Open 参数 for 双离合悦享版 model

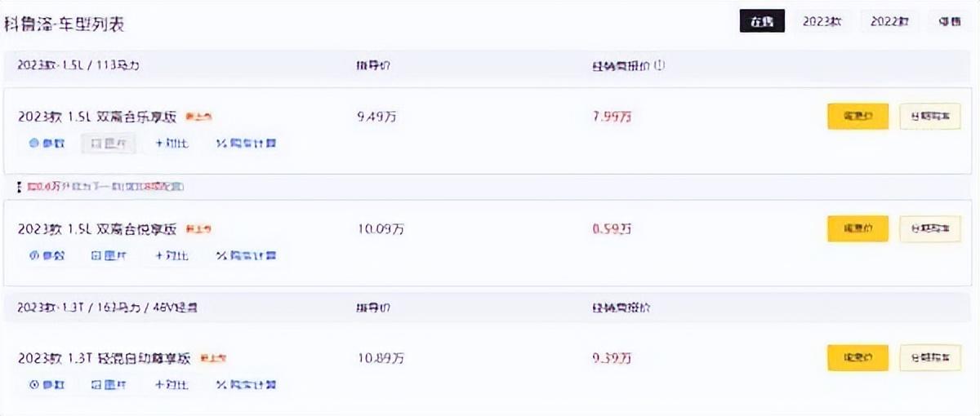pos(47,256)
